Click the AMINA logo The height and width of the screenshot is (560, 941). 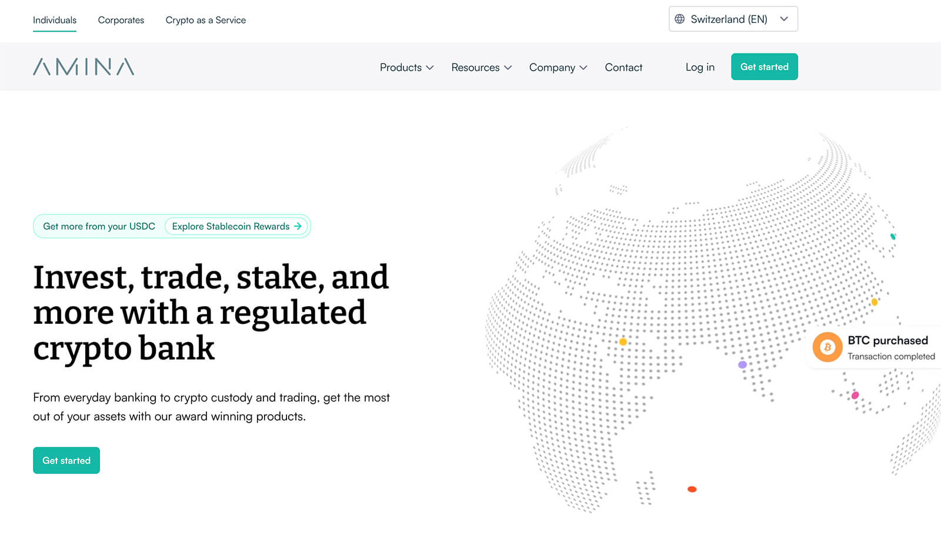point(84,67)
